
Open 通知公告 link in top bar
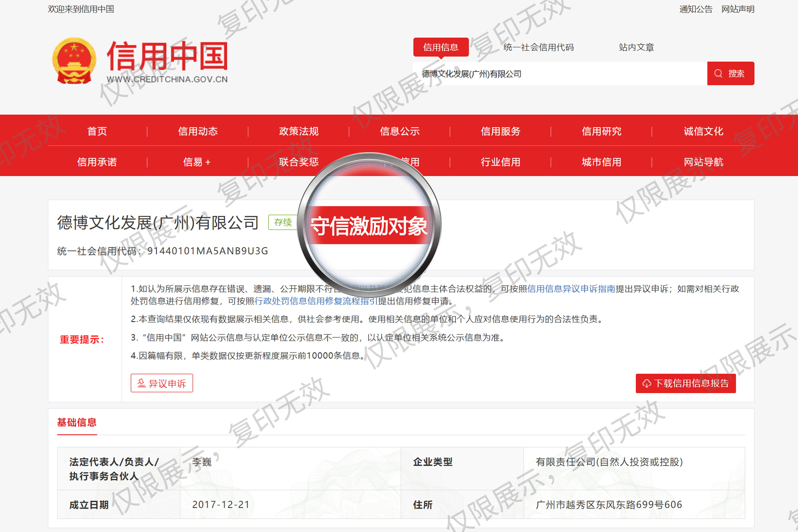(696, 9)
